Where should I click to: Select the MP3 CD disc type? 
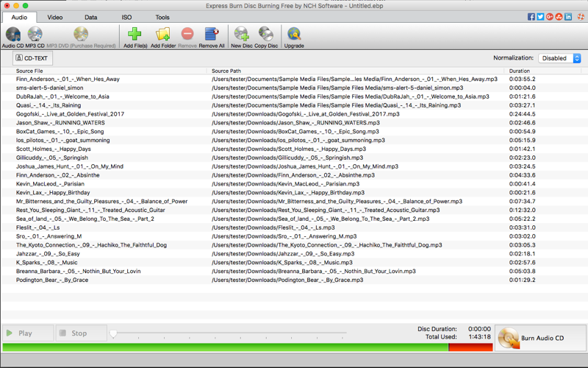click(35, 35)
